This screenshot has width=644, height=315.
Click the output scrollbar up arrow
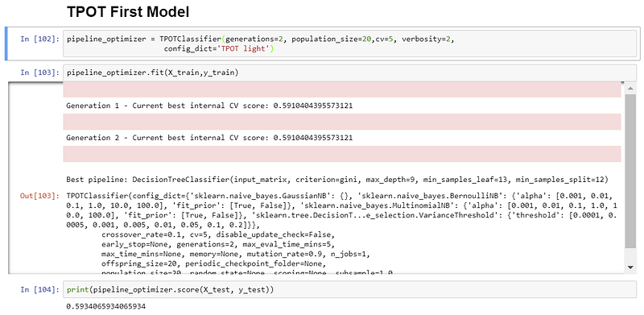[x=630, y=89]
